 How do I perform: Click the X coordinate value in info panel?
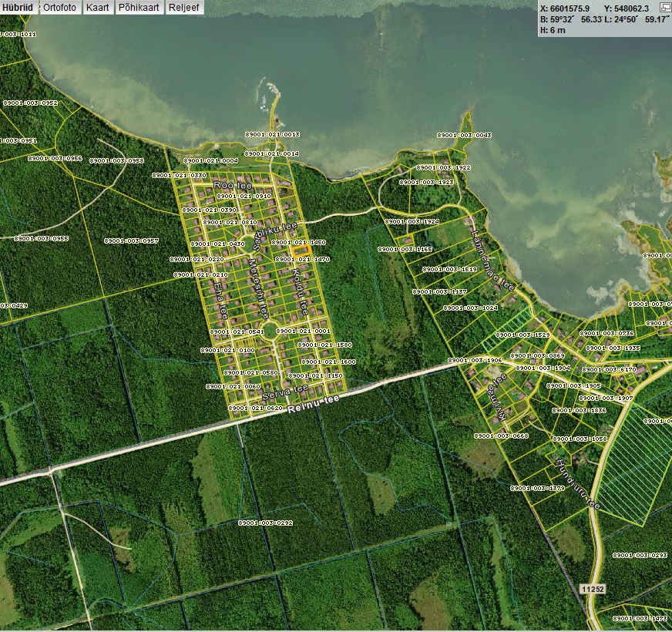click(x=573, y=8)
